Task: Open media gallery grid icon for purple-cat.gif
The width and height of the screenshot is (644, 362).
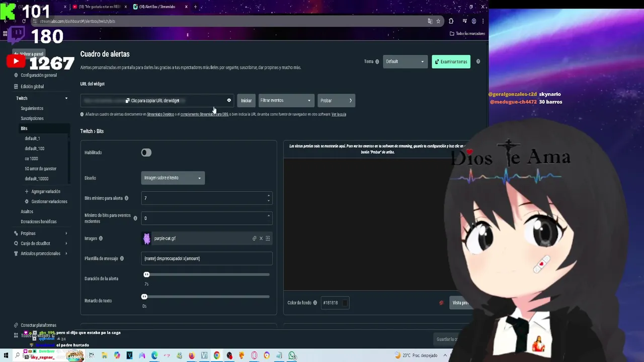Action: (268, 238)
